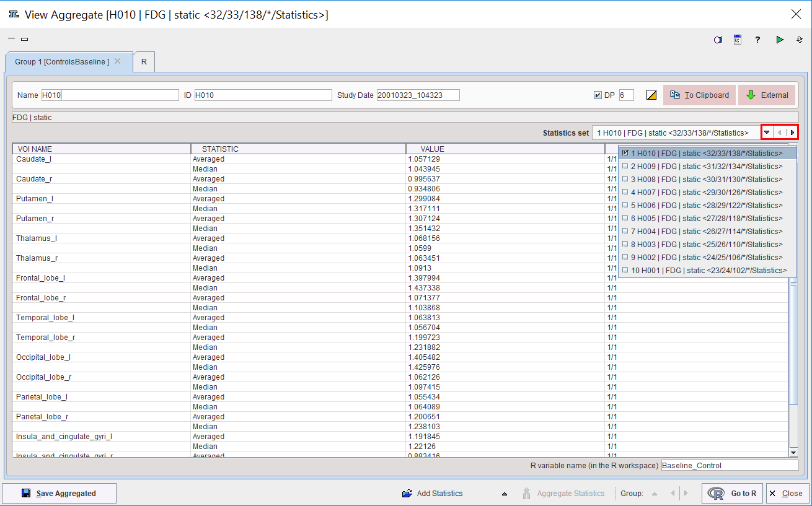The image size is (812, 506).
Task: Click the small minimize dash icon under title
Action: [x=12, y=39]
